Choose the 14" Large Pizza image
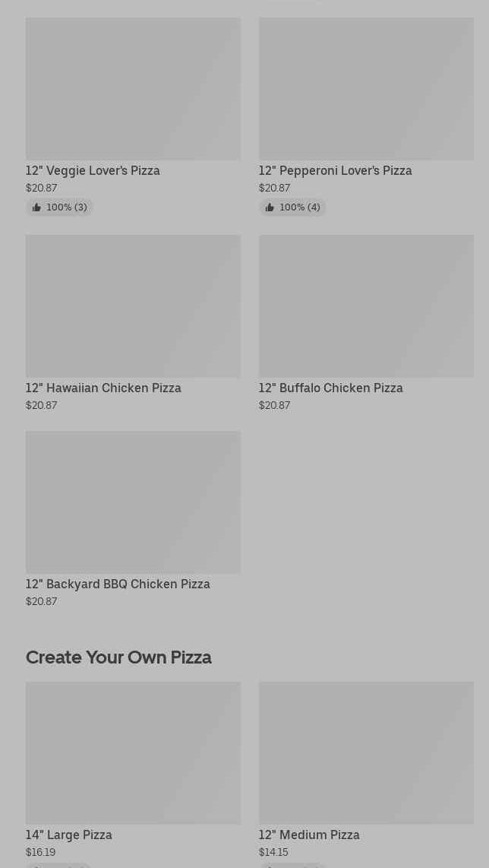This screenshot has width=489, height=868. click(134, 753)
